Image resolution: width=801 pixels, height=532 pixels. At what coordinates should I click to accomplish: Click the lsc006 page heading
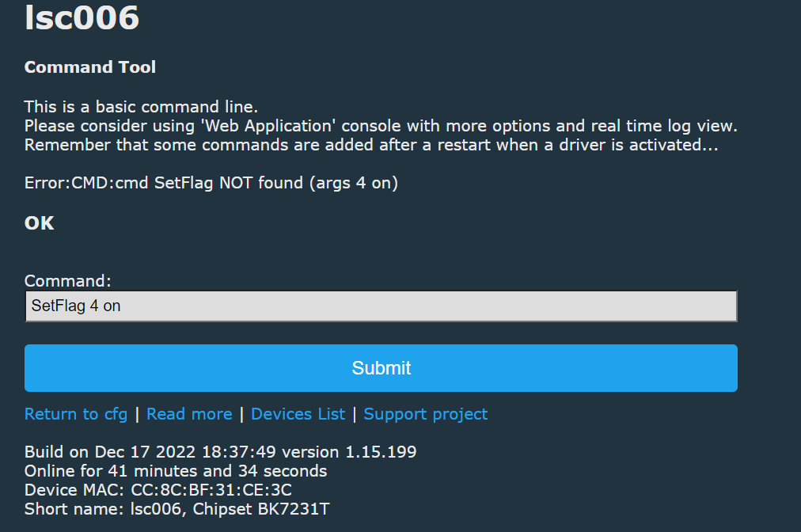coord(82,18)
